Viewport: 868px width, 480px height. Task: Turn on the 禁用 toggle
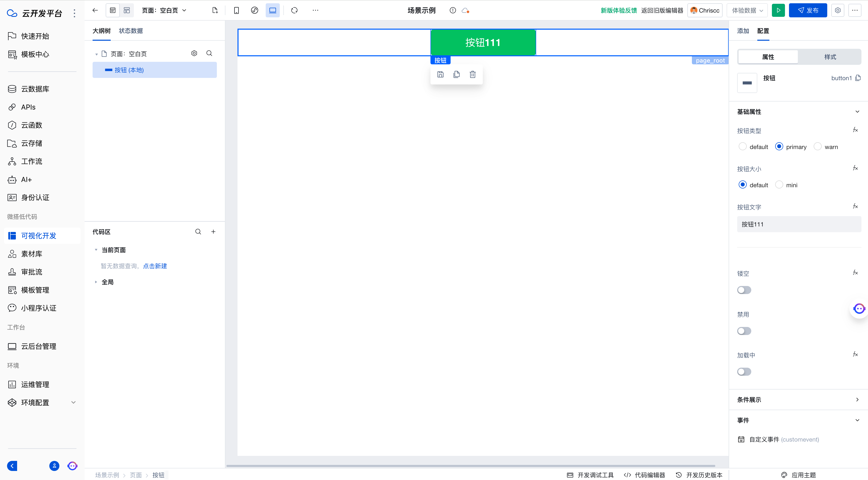744,331
